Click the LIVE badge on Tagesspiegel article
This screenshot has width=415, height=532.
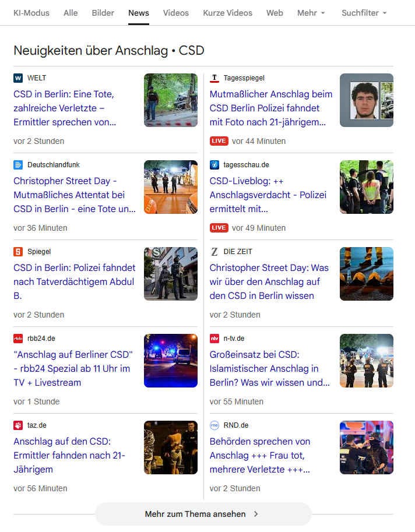point(219,141)
